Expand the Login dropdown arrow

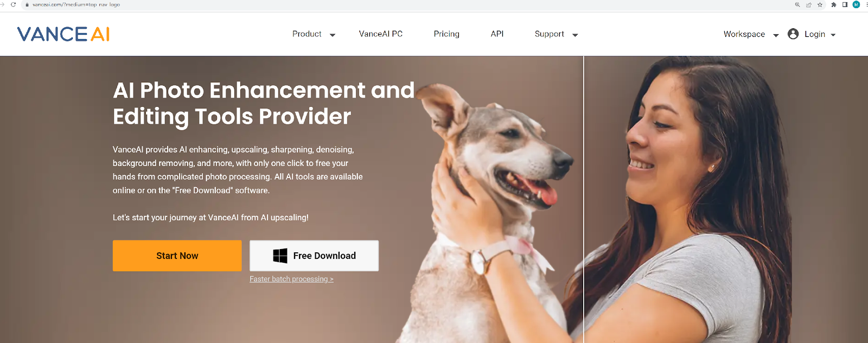(833, 35)
